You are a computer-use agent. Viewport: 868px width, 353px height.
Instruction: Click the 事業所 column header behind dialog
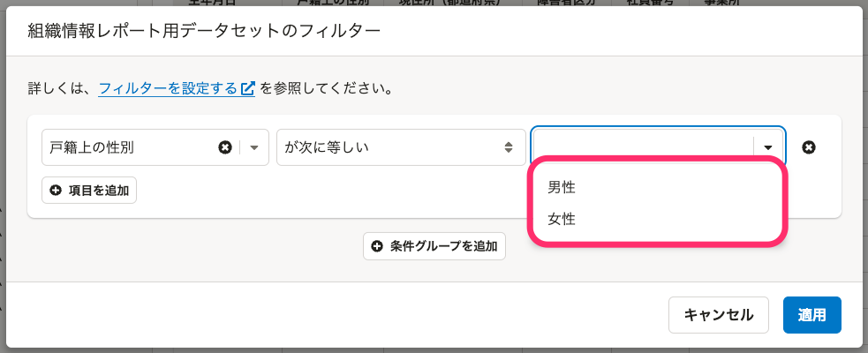[x=722, y=3]
